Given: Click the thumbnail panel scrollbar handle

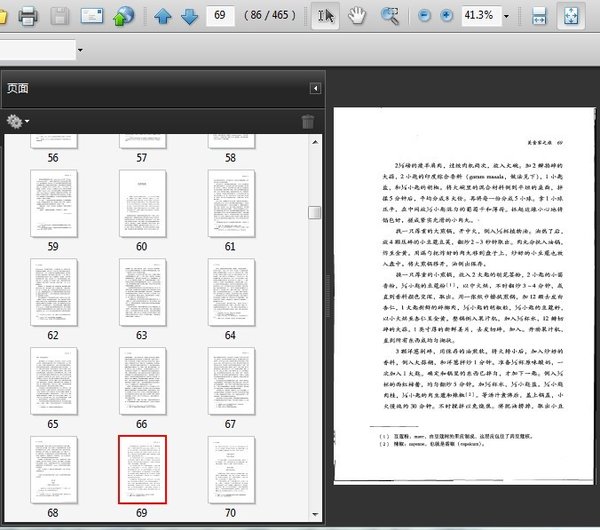Looking at the screenshot, I should 314,212.
